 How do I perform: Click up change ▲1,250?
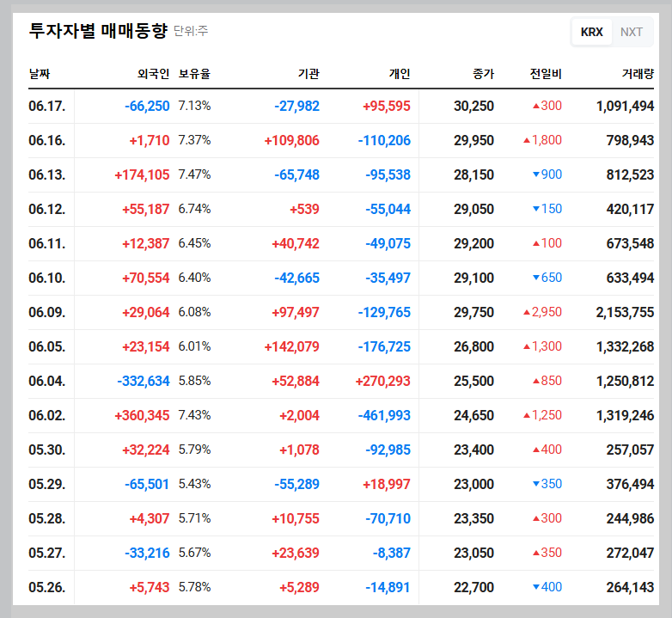point(542,415)
